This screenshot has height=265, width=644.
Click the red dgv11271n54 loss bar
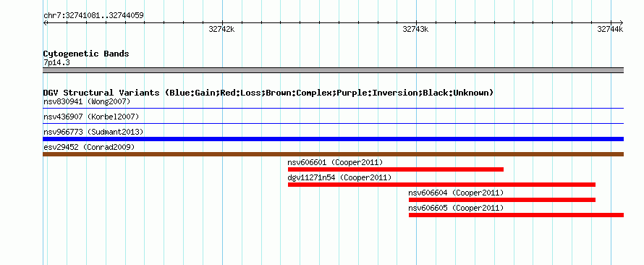click(x=441, y=185)
